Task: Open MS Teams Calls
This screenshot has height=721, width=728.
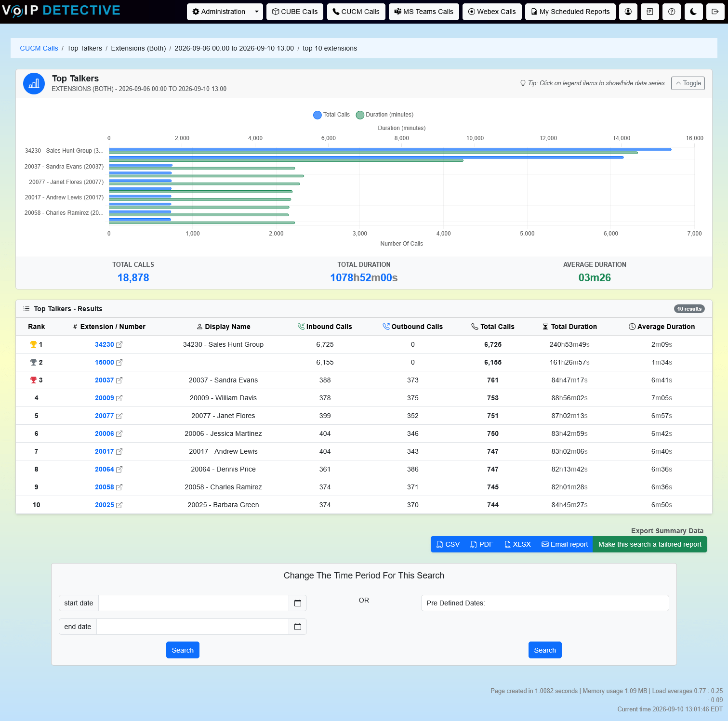Action: tap(424, 12)
